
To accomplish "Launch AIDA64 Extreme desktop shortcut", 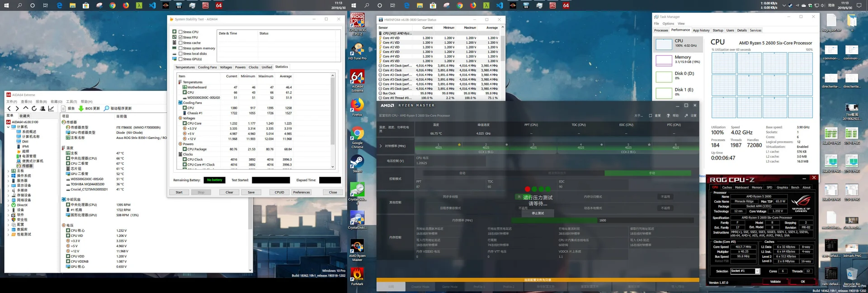I will pos(357,80).
